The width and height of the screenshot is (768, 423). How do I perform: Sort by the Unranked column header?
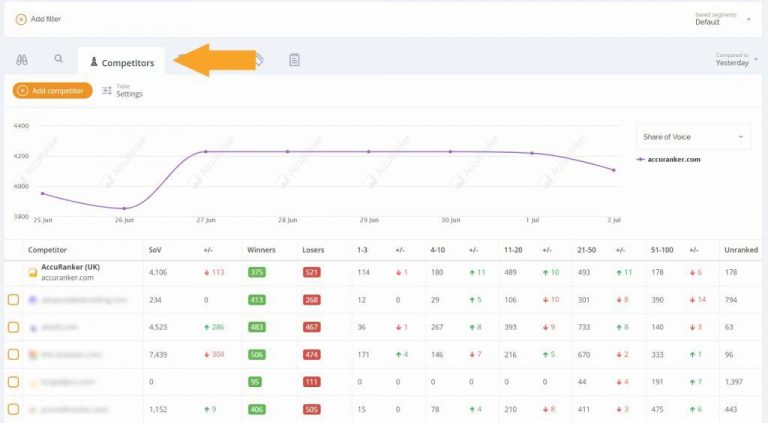click(741, 250)
